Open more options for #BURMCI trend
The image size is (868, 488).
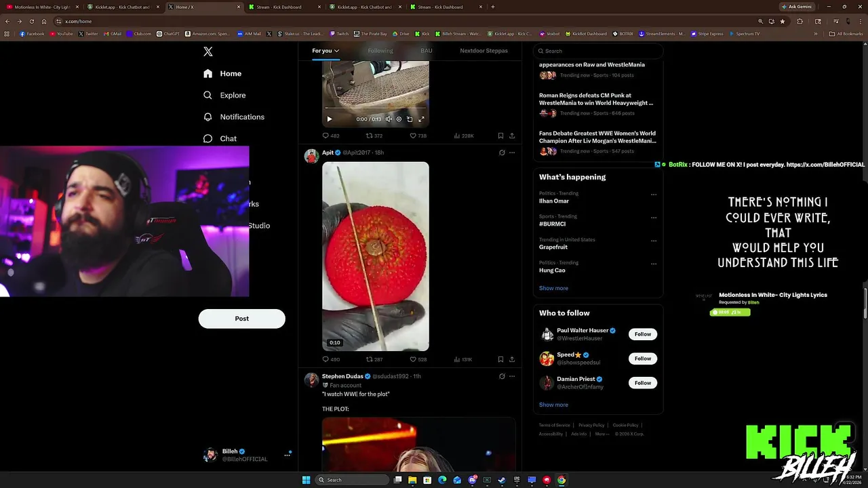pyautogui.click(x=654, y=218)
